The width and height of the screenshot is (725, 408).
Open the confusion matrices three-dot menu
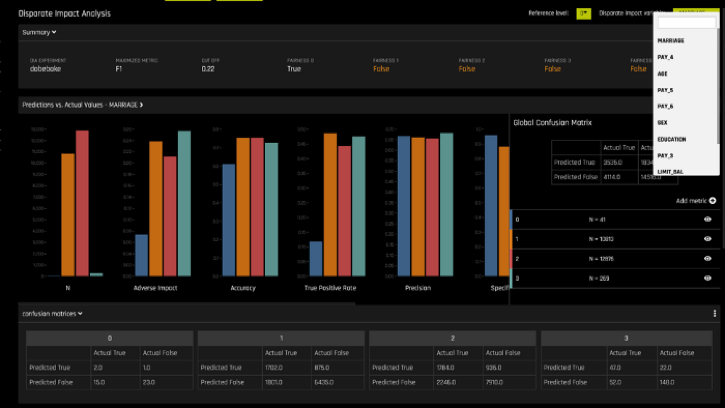714,313
